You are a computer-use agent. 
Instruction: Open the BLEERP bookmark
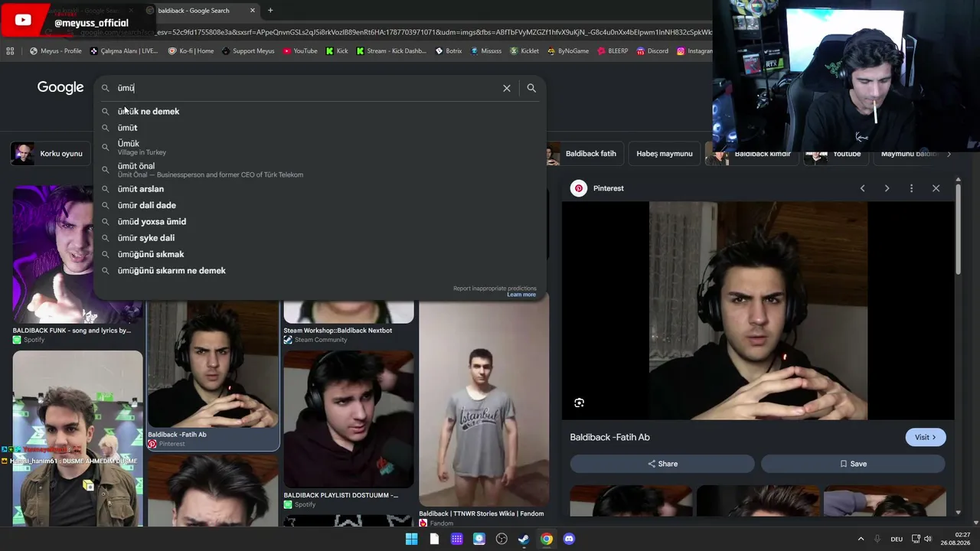click(612, 51)
